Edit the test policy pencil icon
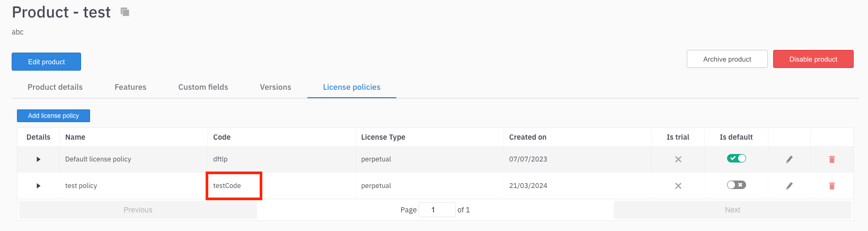Image resolution: width=868 pixels, height=231 pixels. tap(789, 186)
